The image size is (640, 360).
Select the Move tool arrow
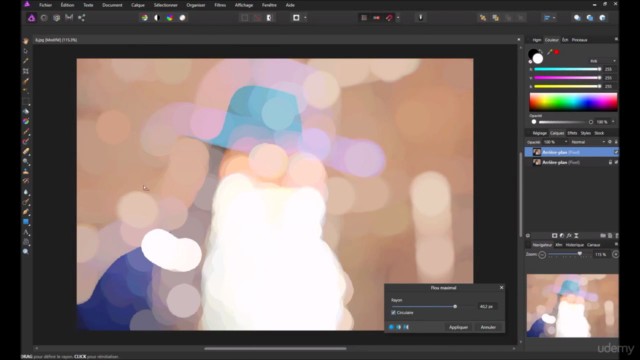pyautogui.click(x=26, y=51)
